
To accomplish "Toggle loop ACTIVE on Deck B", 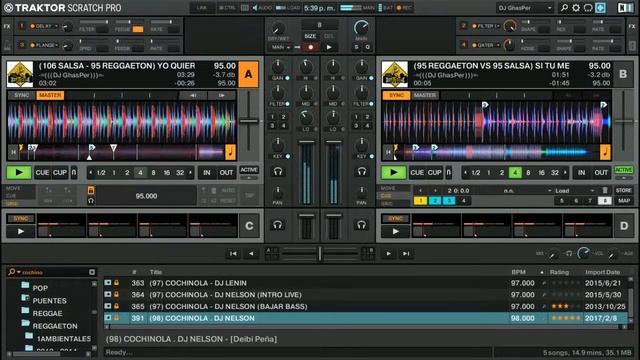I will (x=624, y=170).
